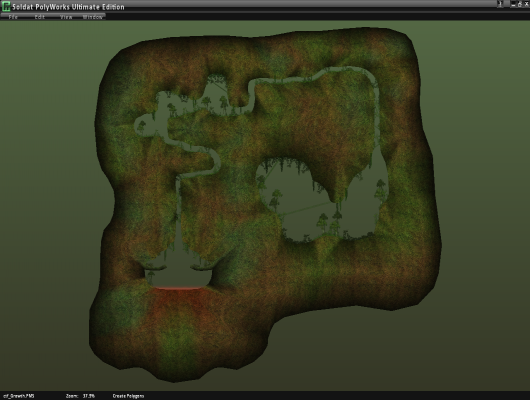Screen dimensions: 530x400
Task: Click the ctf_Growth.PMS filename in status bar
Action: click(19, 396)
